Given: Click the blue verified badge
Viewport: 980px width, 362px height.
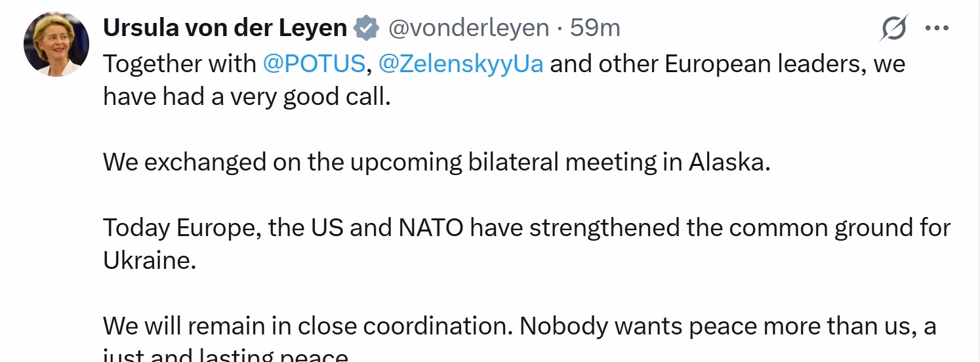Looking at the screenshot, I should (x=366, y=28).
